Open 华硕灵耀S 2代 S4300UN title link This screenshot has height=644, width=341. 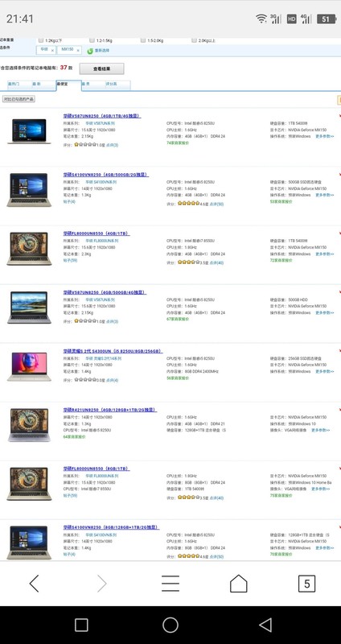[x=113, y=351]
